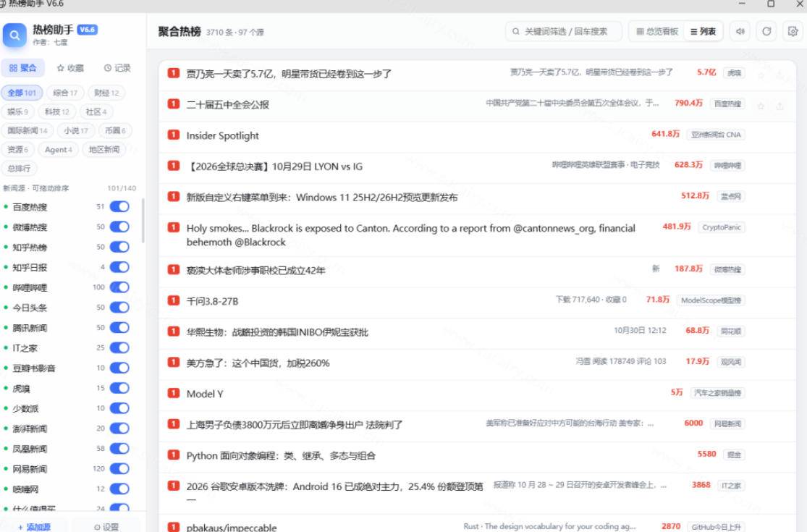Viewport: 807px width, 532px height.
Task: Toggle the 凤凰新闻 source switch
Action: (x=119, y=449)
